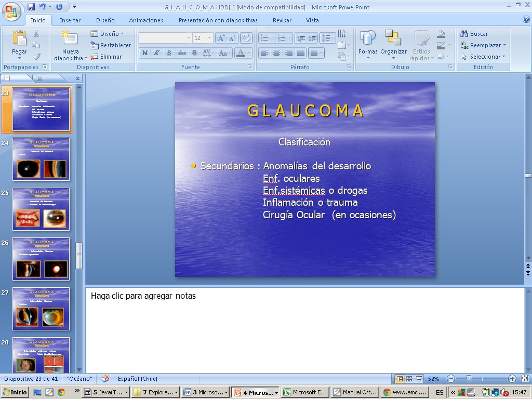Click Buscar in the Edición group
The height and width of the screenshot is (399, 532).
coord(474,34)
